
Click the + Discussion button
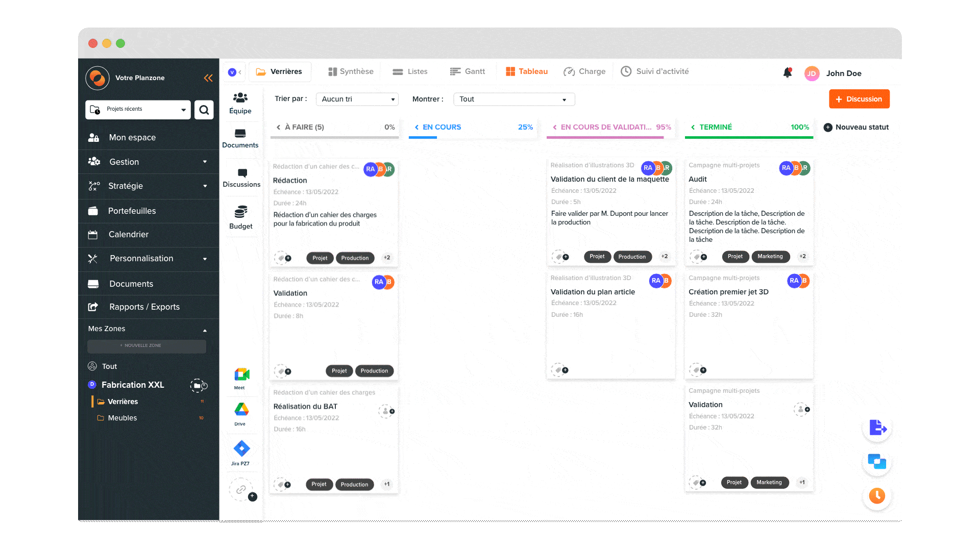[859, 98]
